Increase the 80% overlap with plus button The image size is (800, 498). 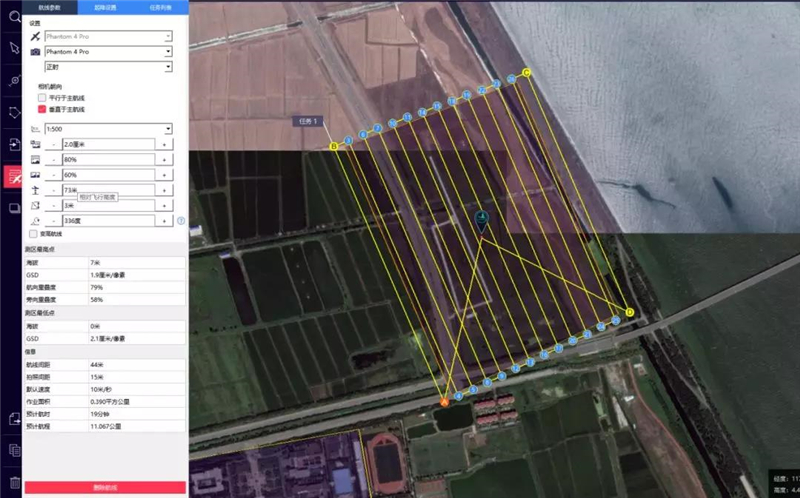click(x=165, y=160)
